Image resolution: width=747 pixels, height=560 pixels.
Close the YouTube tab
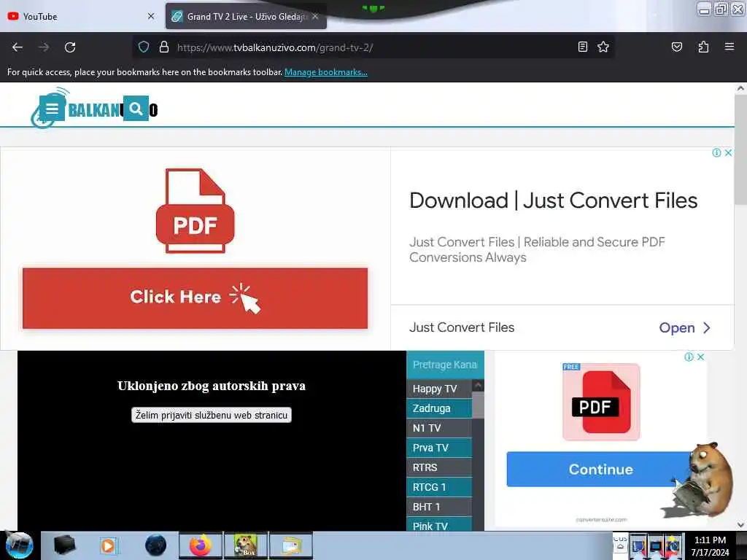pyautogui.click(x=151, y=16)
